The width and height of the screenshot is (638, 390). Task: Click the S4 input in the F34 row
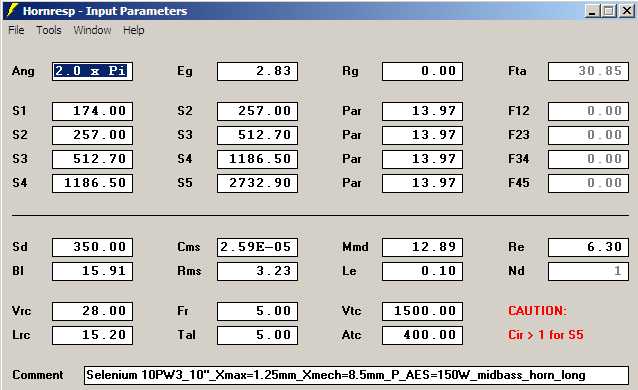[x=257, y=159]
